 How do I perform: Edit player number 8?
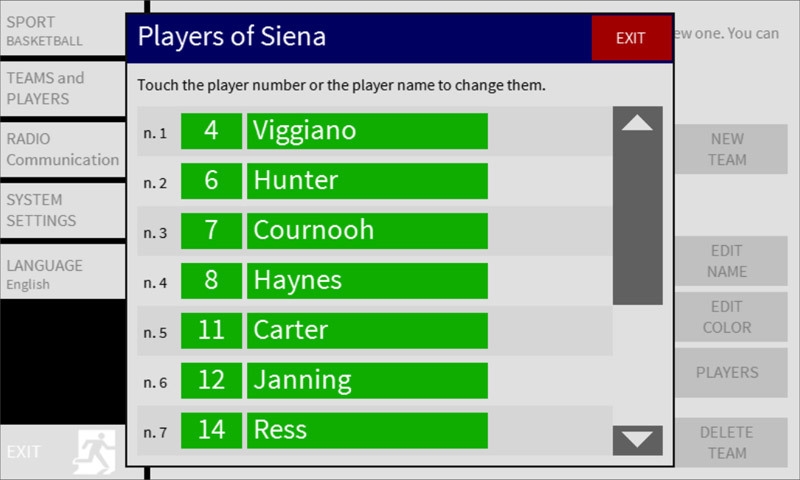pyautogui.click(x=211, y=281)
